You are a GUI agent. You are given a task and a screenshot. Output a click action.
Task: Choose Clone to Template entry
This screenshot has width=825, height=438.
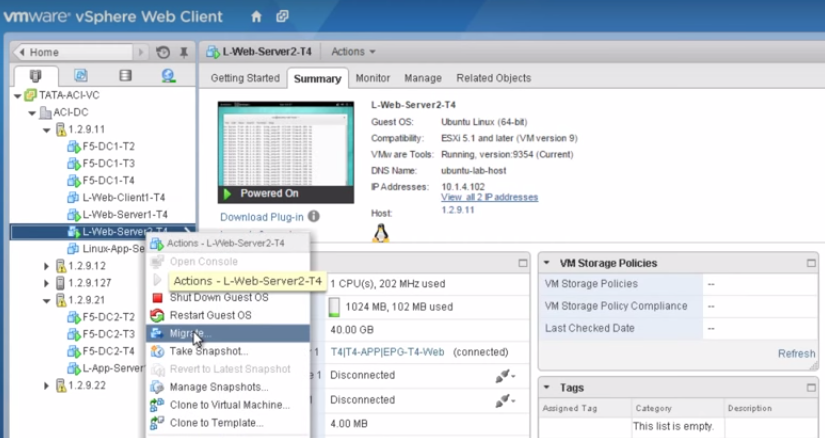point(228,423)
